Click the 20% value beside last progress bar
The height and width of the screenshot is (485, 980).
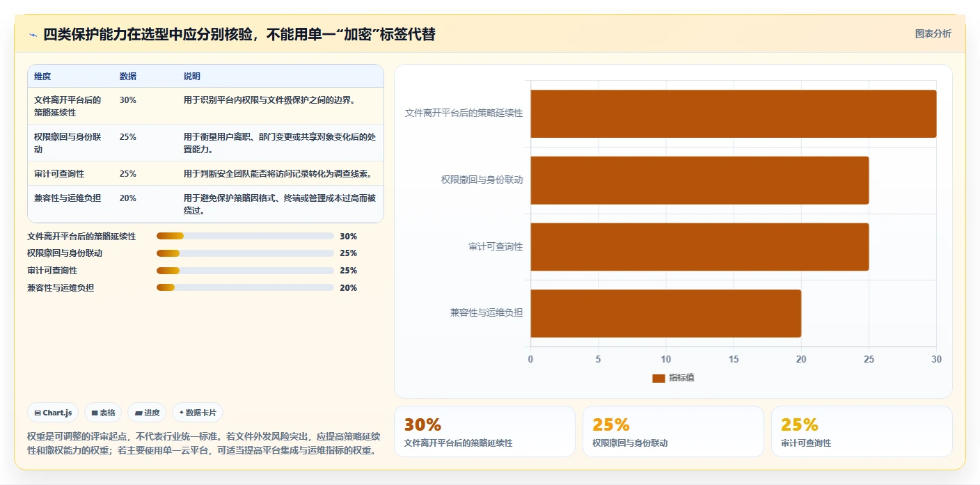coord(349,288)
